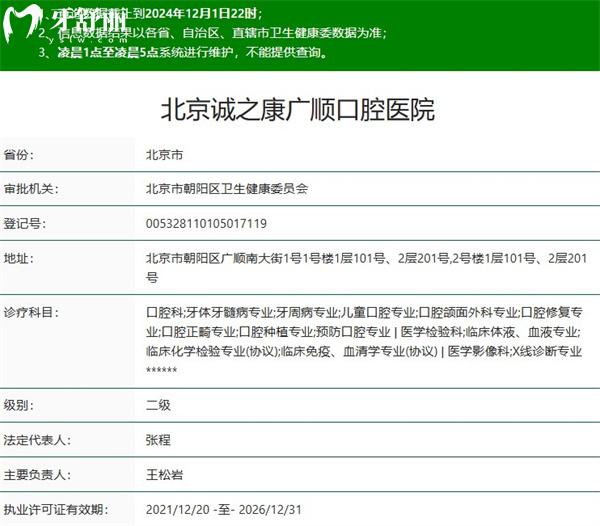Select registration number 005328110105017119
Image resolution: width=600 pixels, height=526 pixels.
click(206, 223)
